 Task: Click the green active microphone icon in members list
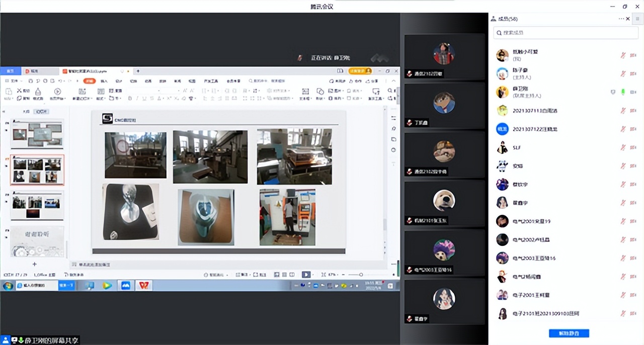(623, 92)
